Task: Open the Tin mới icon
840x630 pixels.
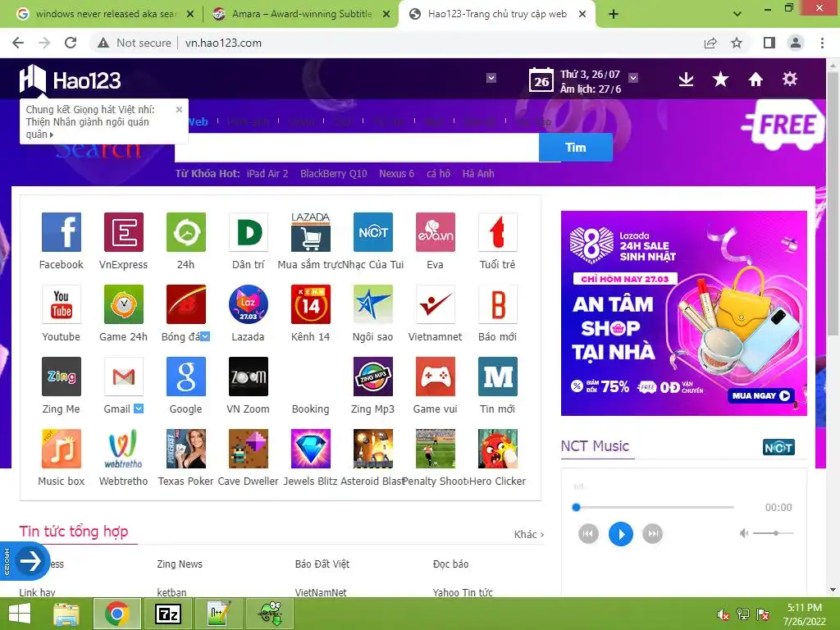Action: tap(498, 377)
